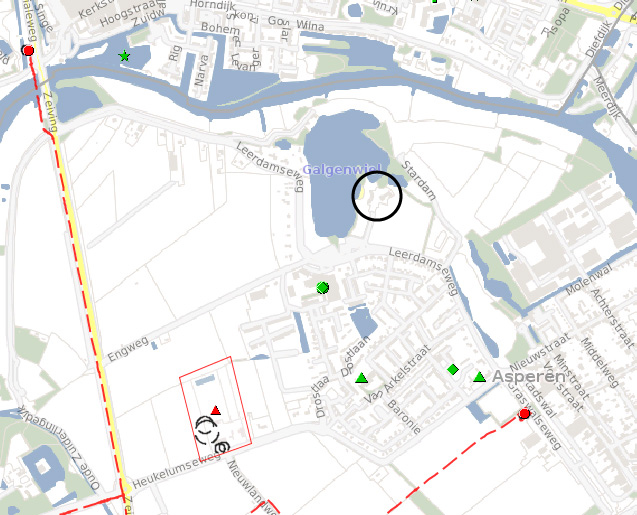637x515 pixels.
Task: Click the Galgenwiel lake label
Action: point(342,169)
